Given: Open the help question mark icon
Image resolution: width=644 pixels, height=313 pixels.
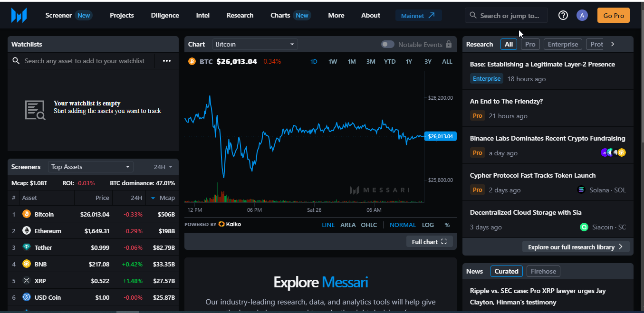Looking at the screenshot, I should [563, 15].
